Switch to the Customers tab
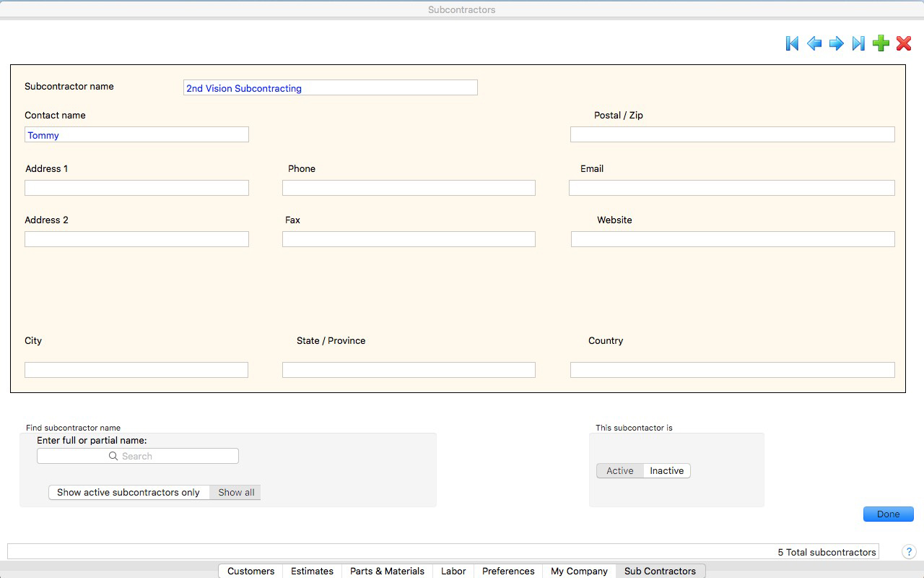The width and height of the screenshot is (924, 578). pos(250,571)
